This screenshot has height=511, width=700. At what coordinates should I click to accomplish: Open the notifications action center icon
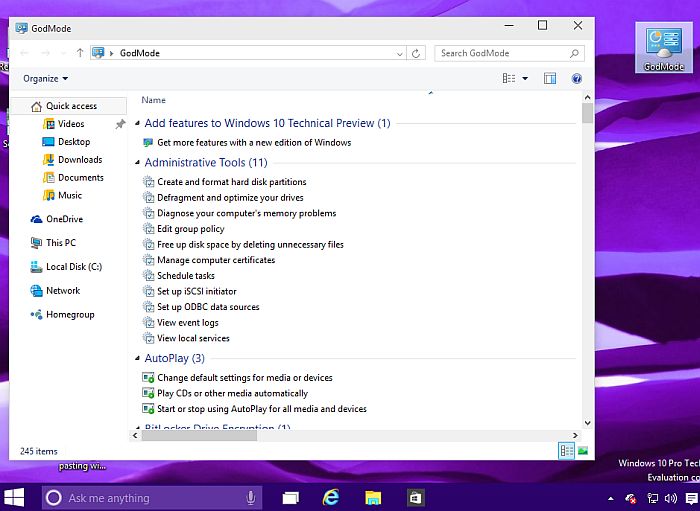pyautogui.click(x=692, y=498)
